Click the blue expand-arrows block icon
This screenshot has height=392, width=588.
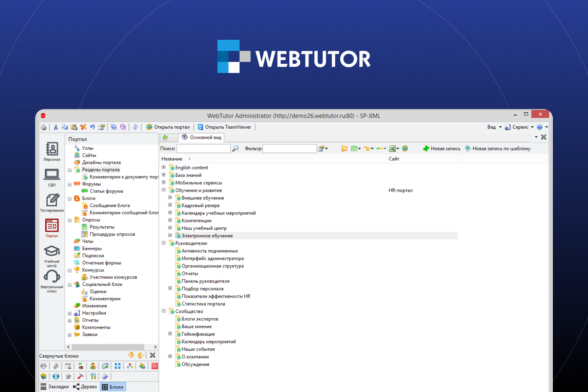(118, 366)
